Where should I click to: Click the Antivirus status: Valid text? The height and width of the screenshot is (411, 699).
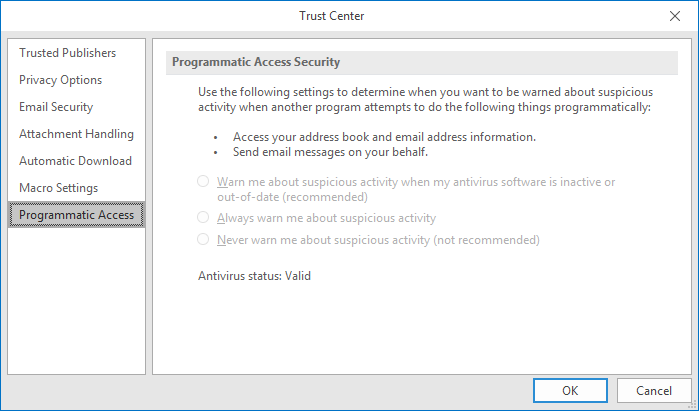click(x=254, y=275)
